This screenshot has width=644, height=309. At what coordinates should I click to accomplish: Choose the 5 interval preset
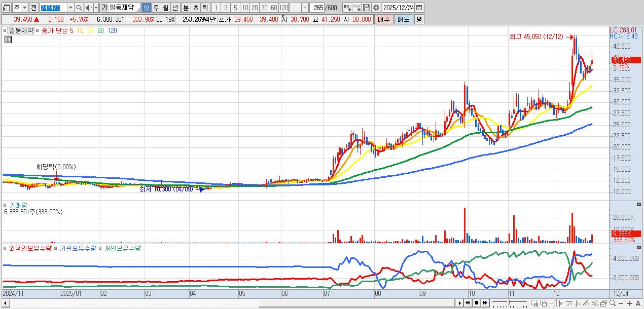235,8
